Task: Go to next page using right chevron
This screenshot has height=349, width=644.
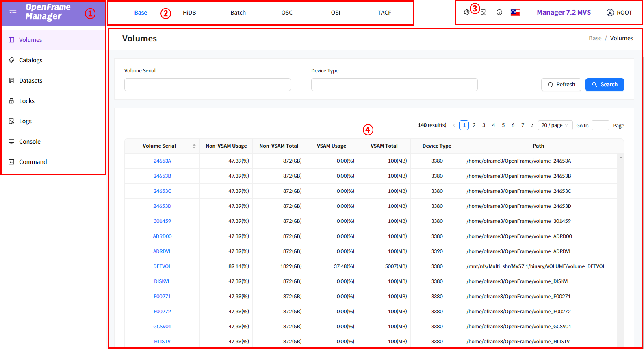Action: click(x=532, y=125)
